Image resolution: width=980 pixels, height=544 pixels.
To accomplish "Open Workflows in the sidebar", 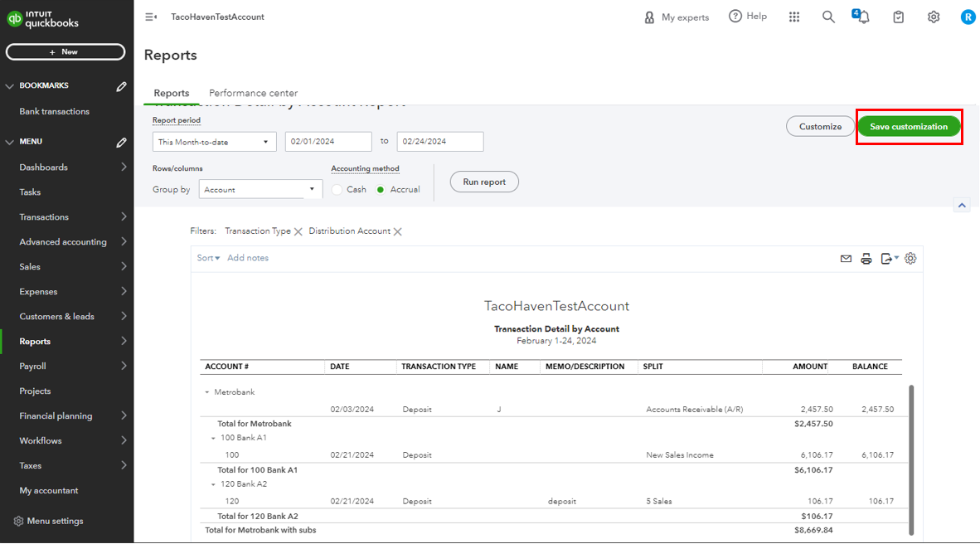I will [x=67, y=441].
